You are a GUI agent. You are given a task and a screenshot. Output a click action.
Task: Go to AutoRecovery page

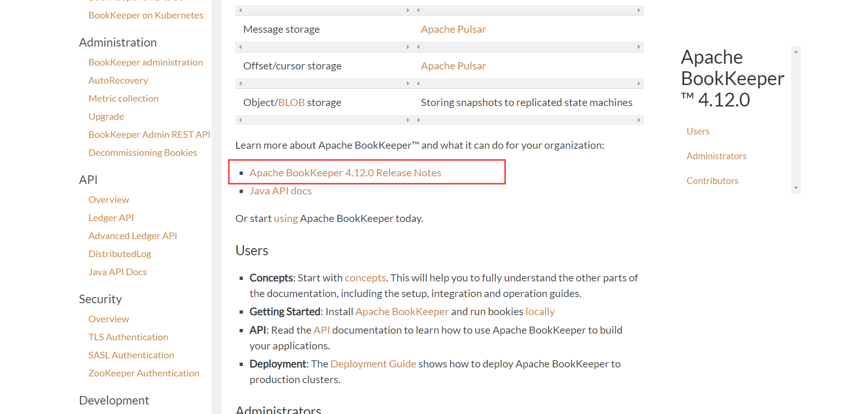coord(118,80)
